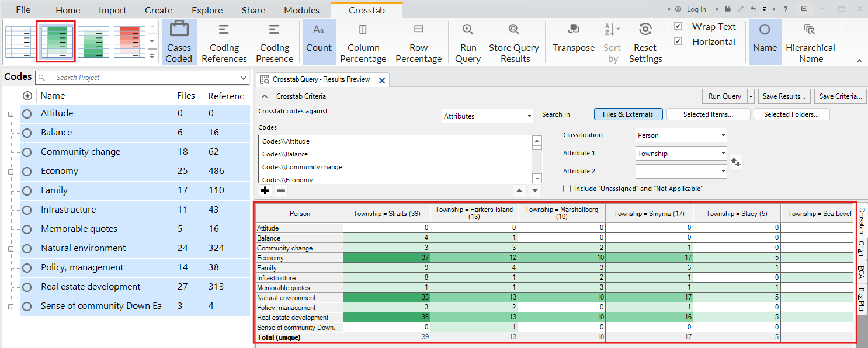This screenshot has width=868, height=348.
Task: Toggle the Wrap Text checkbox
Action: 678,26
